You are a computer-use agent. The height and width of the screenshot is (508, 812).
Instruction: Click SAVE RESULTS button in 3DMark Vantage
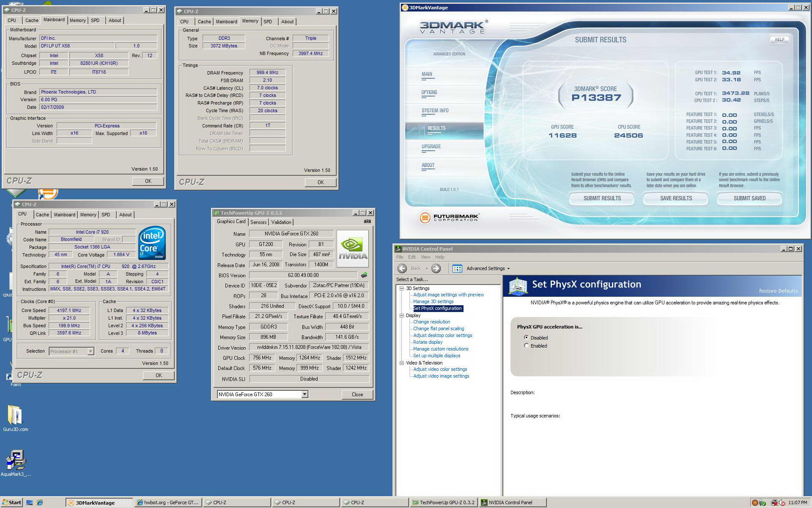click(x=676, y=198)
